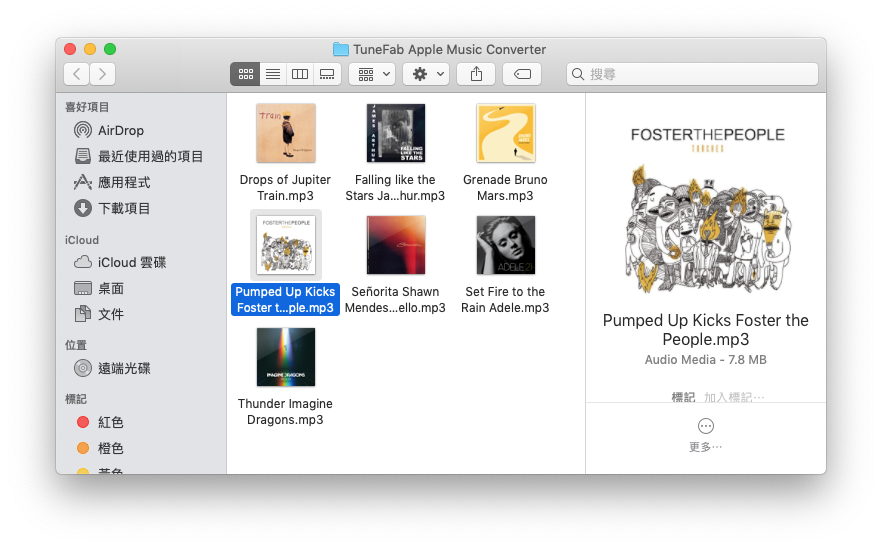The width and height of the screenshot is (882, 548).
Task: Select Grenade Bruno Mars.mp3 thumbnail
Action: tap(505, 133)
